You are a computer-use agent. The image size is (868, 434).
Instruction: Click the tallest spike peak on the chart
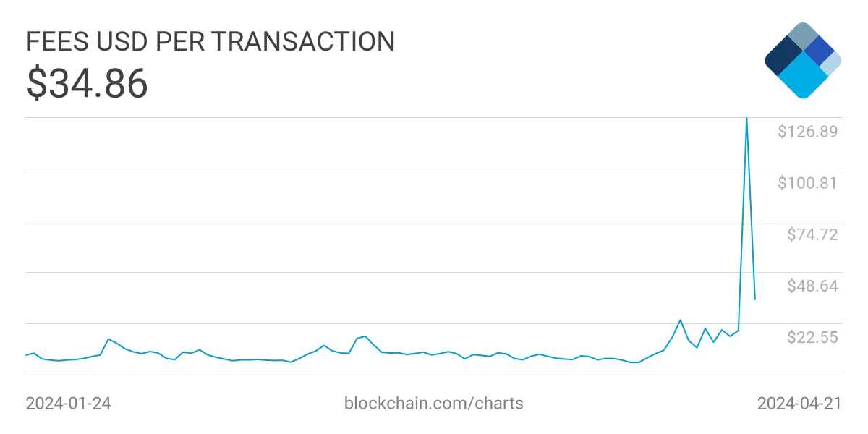click(746, 118)
